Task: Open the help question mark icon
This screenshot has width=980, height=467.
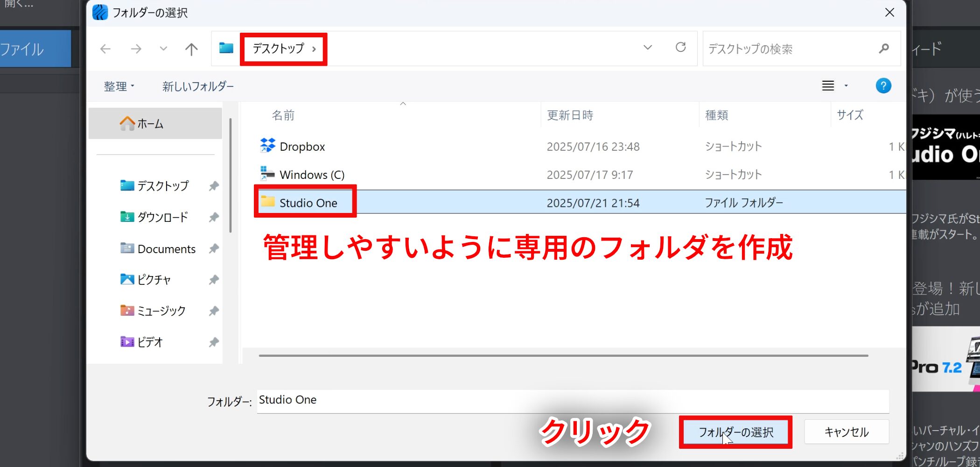Action: (x=883, y=86)
